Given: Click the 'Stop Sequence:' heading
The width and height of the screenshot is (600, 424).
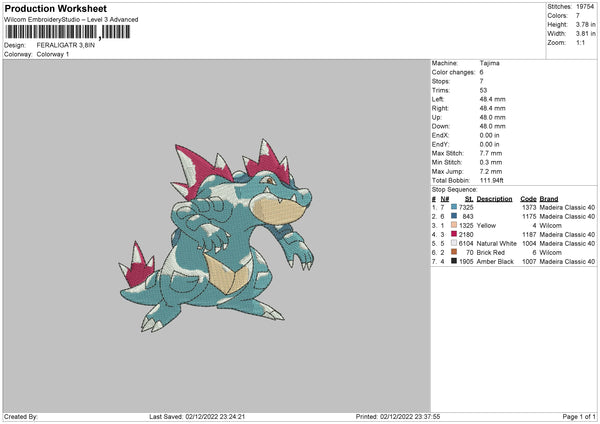Looking at the screenshot, I should click(455, 189).
